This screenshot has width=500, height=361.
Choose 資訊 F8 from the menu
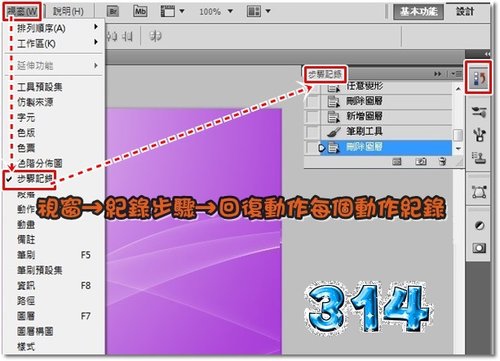54,286
